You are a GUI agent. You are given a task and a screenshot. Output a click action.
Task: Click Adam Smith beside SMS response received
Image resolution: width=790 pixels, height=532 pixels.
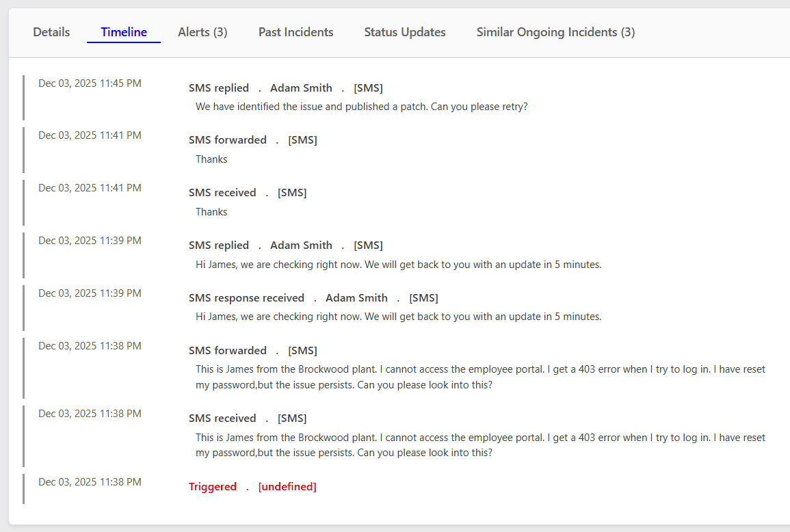[x=356, y=297]
